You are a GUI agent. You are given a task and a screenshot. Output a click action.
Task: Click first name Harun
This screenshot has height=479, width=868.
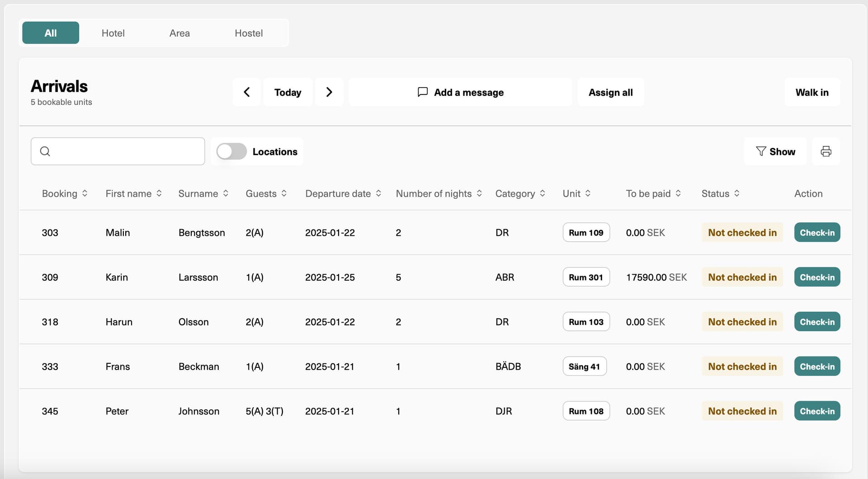tap(119, 322)
